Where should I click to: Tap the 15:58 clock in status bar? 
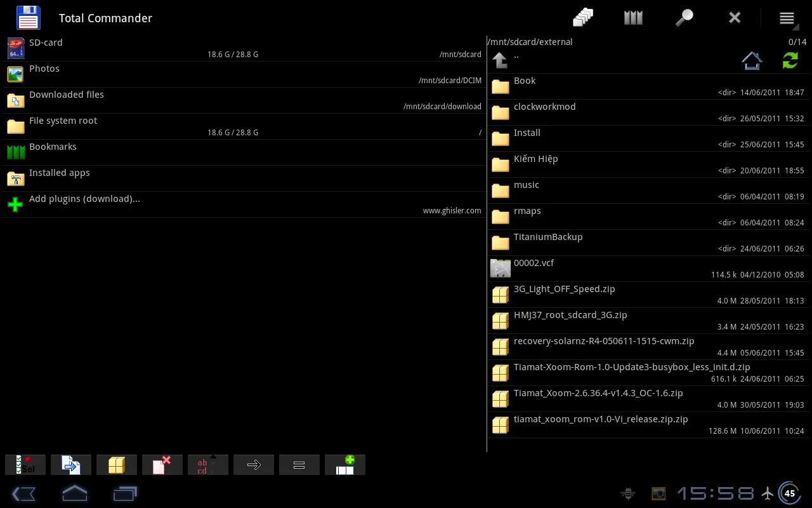coord(716,493)
